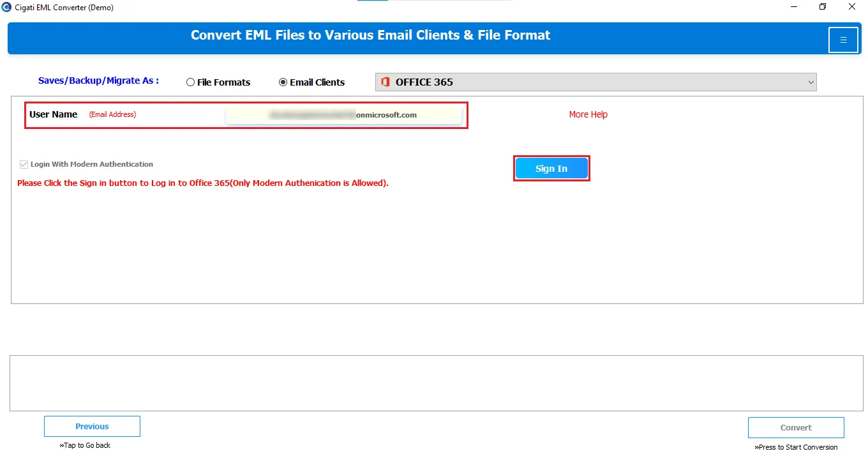This screenshot has width=868, height=465.
Task: Click 'Press to Start Conversion' hint text
Action: [x=796, y=447]
